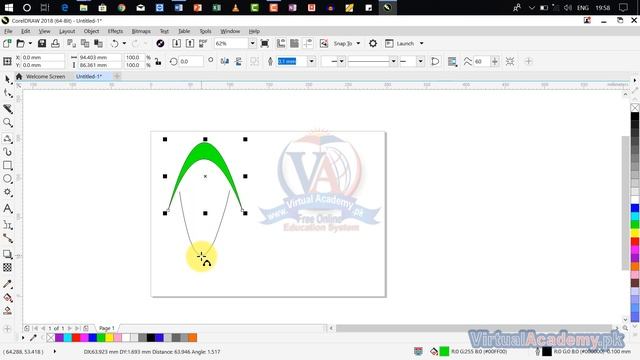Pick red swatch in document palette

coord(76,338)
